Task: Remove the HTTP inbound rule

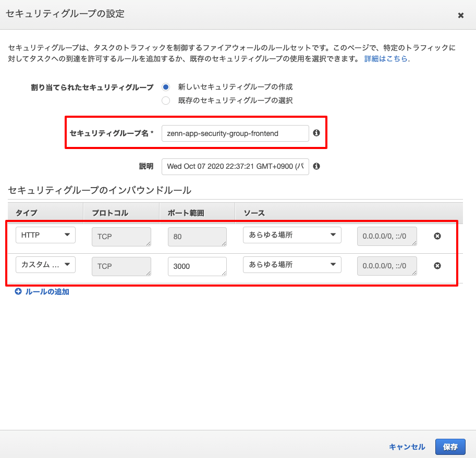Action: coord(437,236)
